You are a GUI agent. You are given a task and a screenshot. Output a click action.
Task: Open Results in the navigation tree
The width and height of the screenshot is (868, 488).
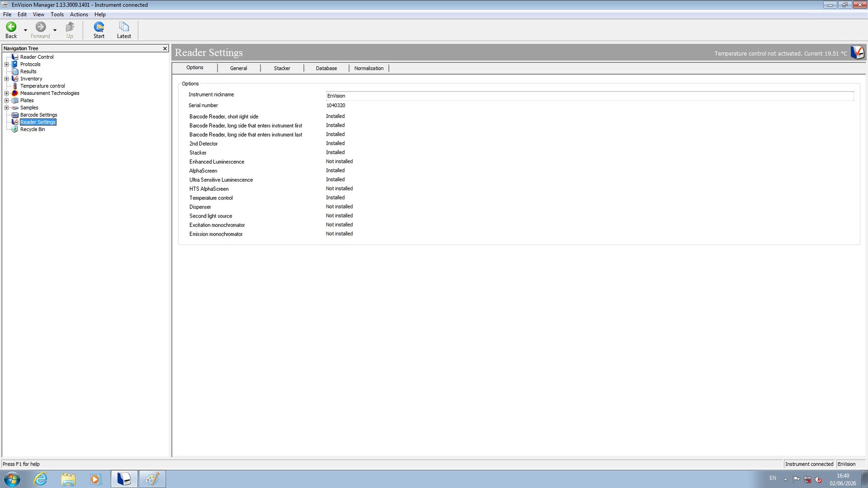28,71
